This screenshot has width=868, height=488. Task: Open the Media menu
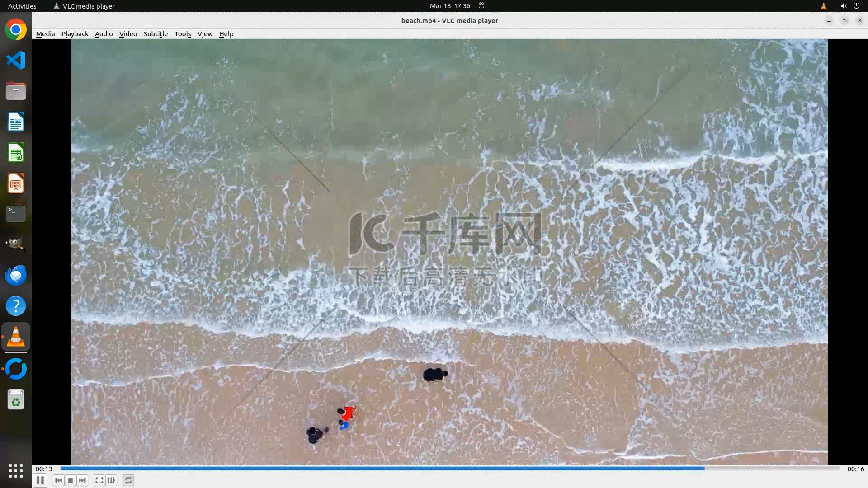(x=45, y=34)
